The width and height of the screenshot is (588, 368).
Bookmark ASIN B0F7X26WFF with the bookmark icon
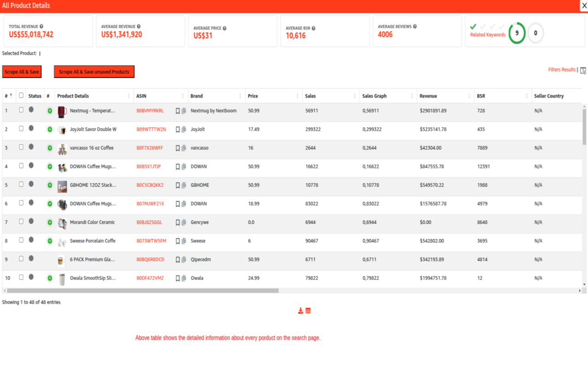pyautogui.click(x=178, y=148)
